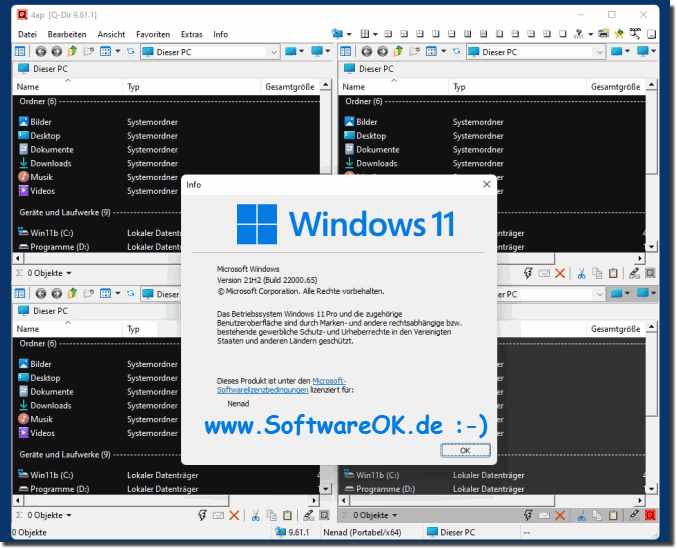The width and height of the screenshot is (677, 549).
Task: Click the 9.61.1 version entry in status bar
Action: pyautogui.click(x=292, y=533)
